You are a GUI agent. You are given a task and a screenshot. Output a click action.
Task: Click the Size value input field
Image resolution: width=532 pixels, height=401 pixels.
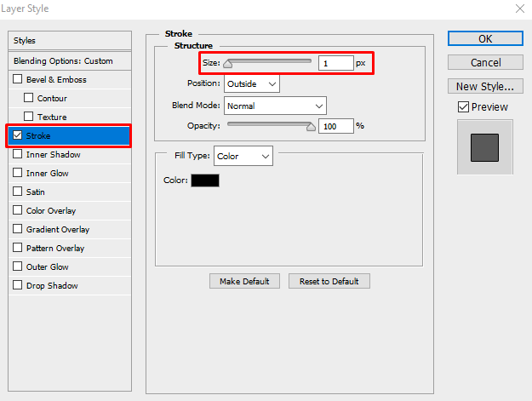click(336, 63)
